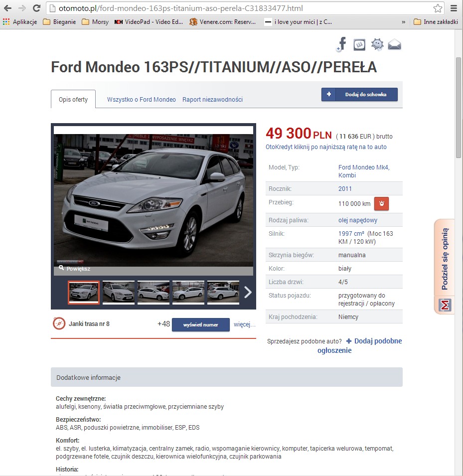Image resolution: width=463 pixels, height=476 pixels.
Task: Click Dodaj podobne ogłoszenie link
Action: (x=360, y=345)
